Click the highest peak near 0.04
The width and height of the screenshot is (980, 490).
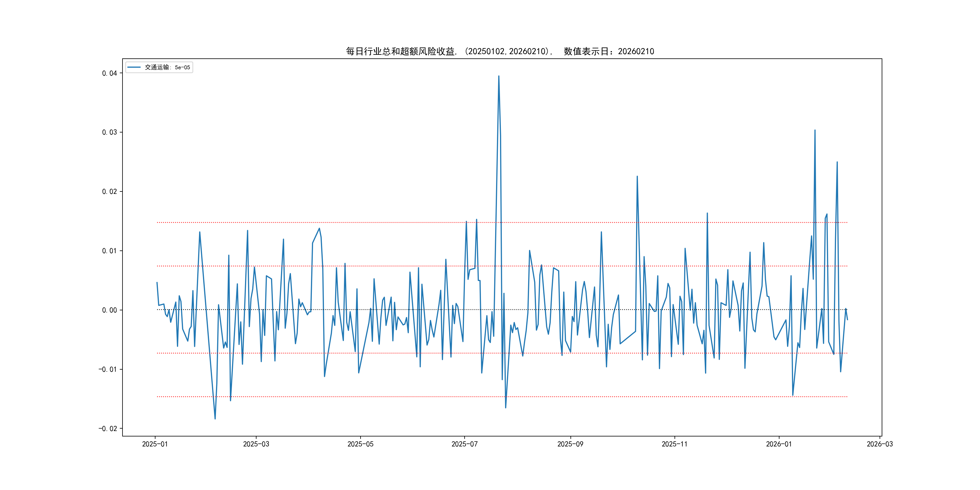tap(499, 76)
